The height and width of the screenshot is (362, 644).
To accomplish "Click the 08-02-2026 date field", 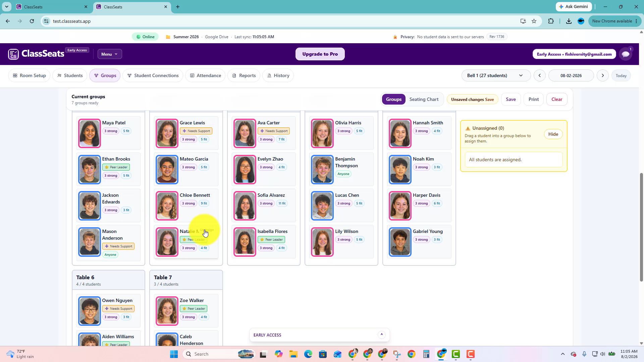I will click(x=571, y=75).
